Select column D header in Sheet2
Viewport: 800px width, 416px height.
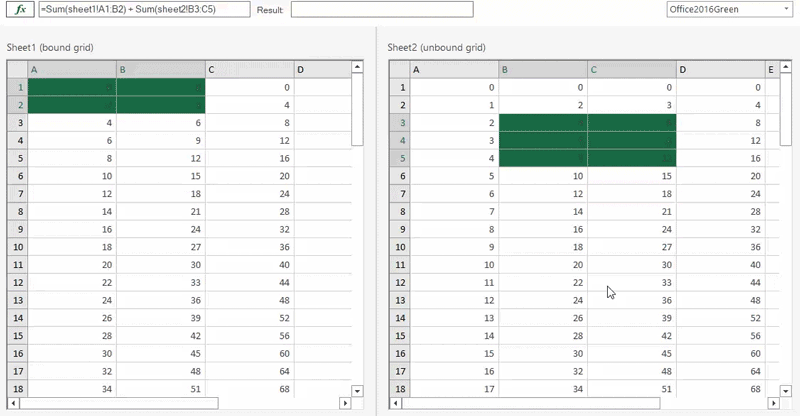(720, 69)
